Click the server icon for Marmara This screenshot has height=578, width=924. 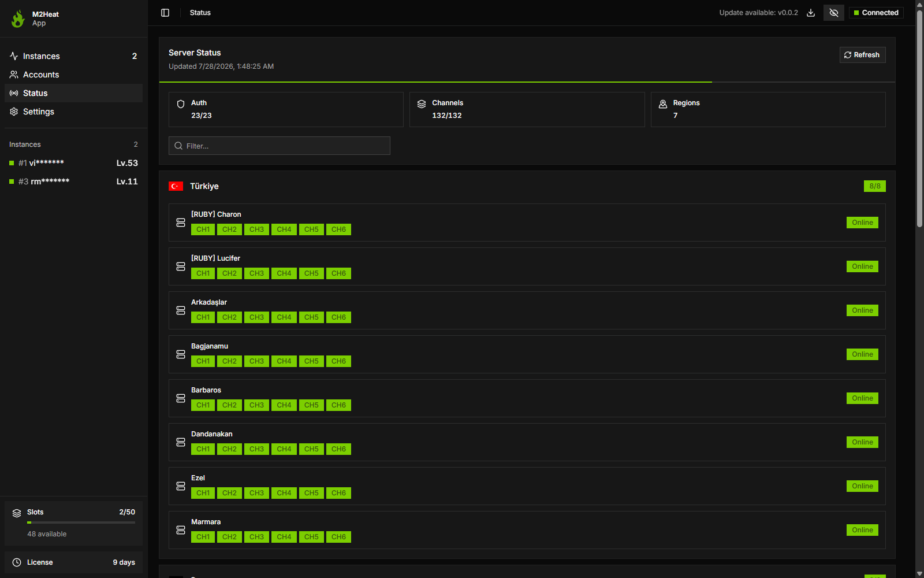click(x=181, y=530)
